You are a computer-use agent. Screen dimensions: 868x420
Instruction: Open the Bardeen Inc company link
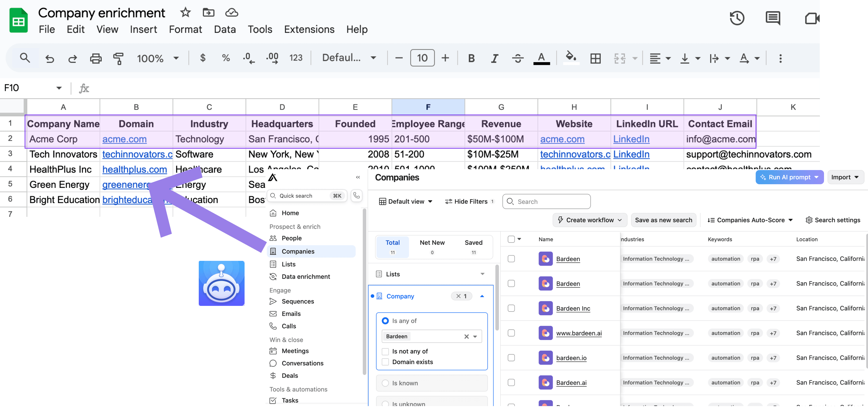click(573, 308)
